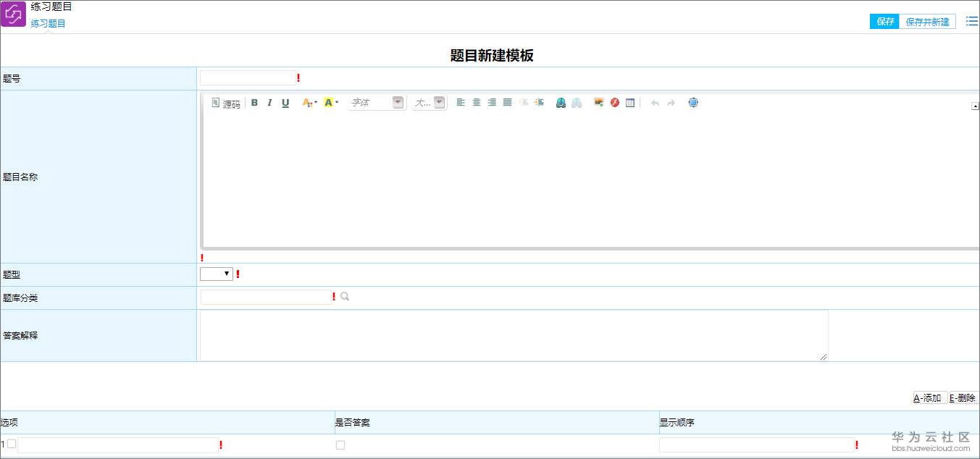
Task: Click the 保存并新建 button
Action: pos(929,21)
